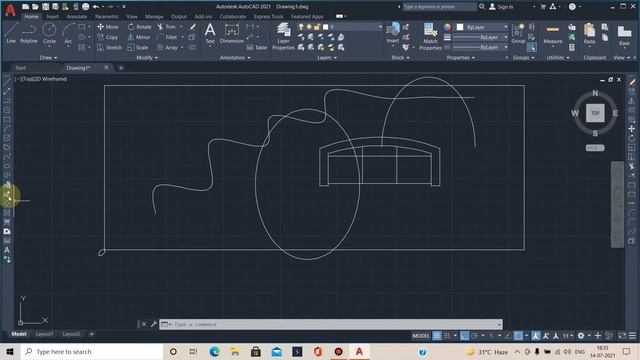This screenshot has width=640, height=360.
Task: Click the Mirror command
Action: pyautogui.click(x=139, y=37)
